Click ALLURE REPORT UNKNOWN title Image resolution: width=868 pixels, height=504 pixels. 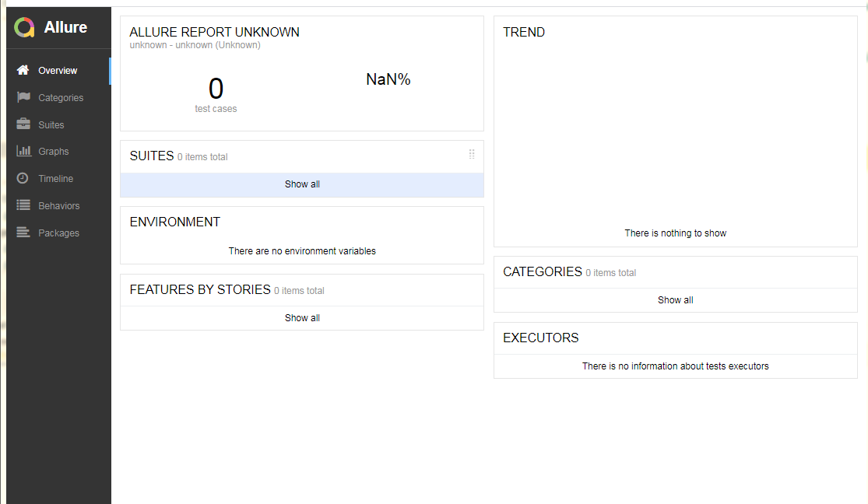tap(214, 32)
